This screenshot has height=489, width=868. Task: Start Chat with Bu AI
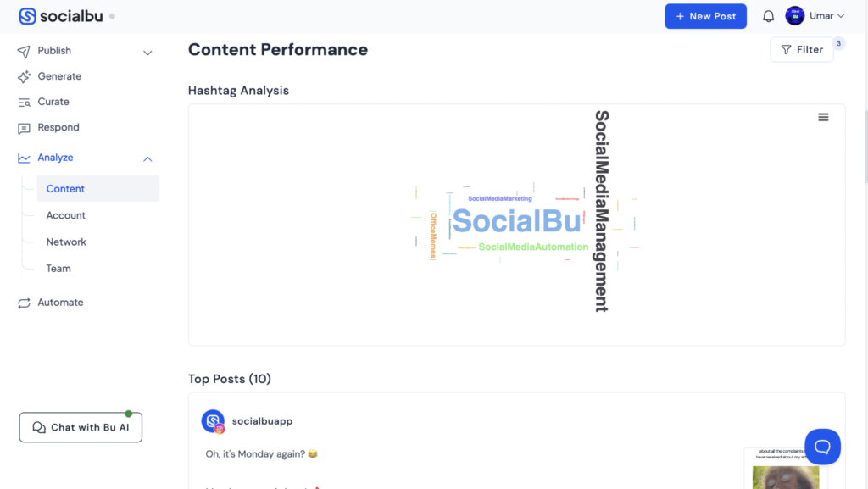(x=81, y=428)
